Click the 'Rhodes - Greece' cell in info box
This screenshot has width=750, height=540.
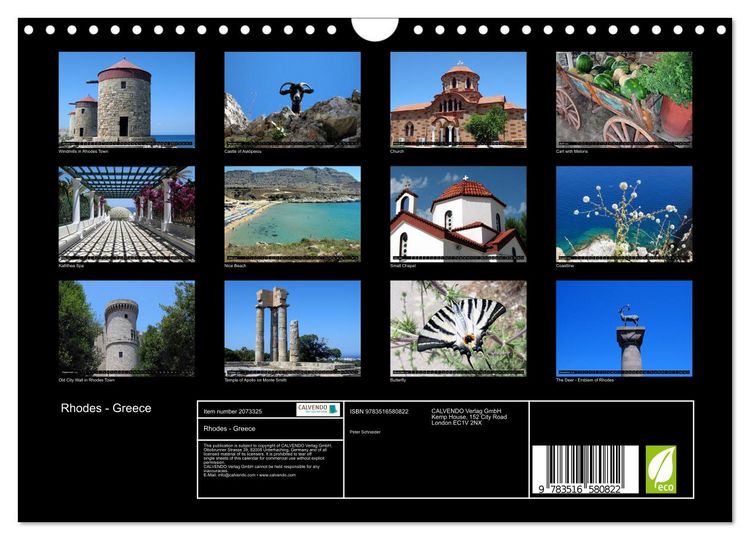coord(270,429)
